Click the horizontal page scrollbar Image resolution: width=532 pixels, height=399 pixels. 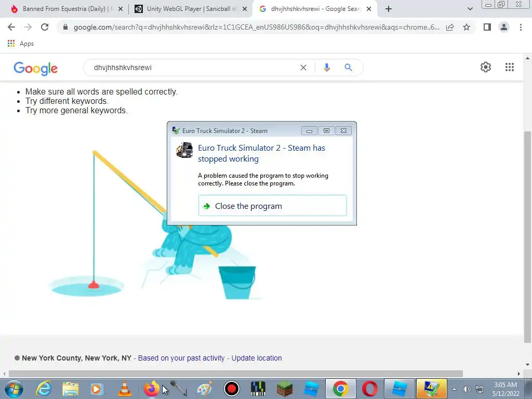[x=236, y=374]
